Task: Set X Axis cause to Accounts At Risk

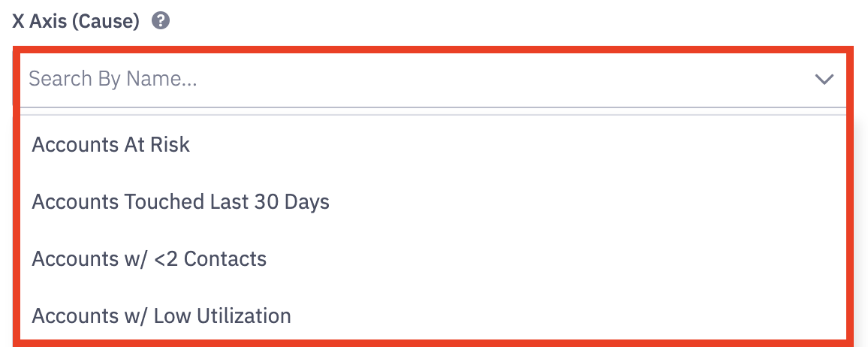Action: pyautogui.click(x=111, y=145)
